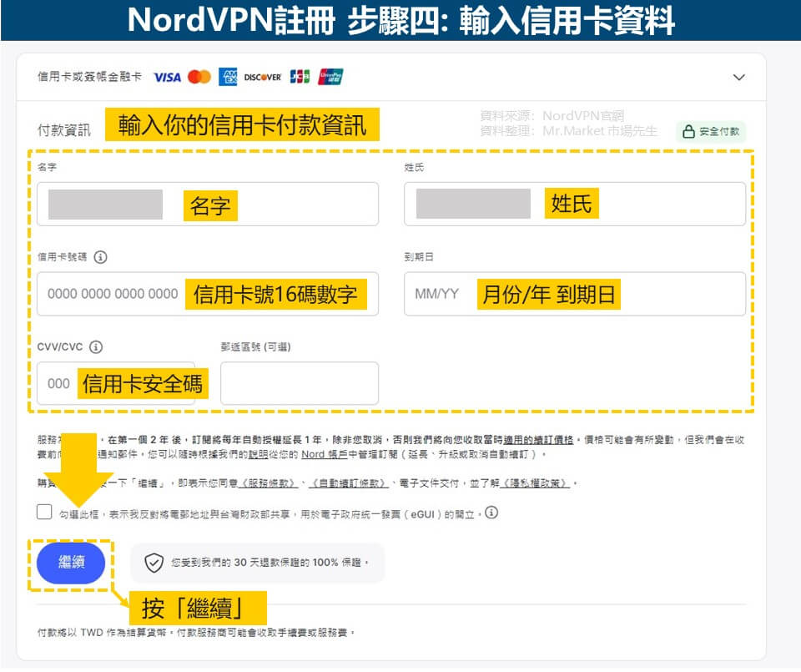Open the 《自動續訂條款》 link
Screen dimensions: 801x672
(x=349, y=483)
